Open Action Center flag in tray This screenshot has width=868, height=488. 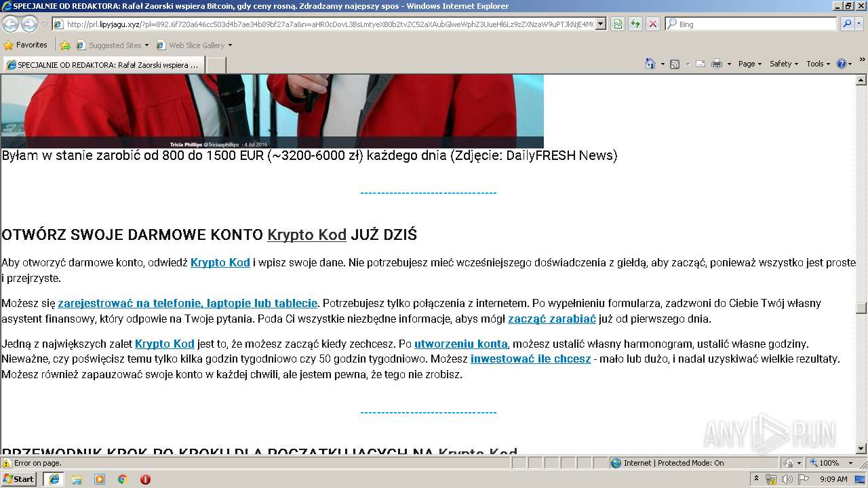pyautogui.click(x=804, y=479)
